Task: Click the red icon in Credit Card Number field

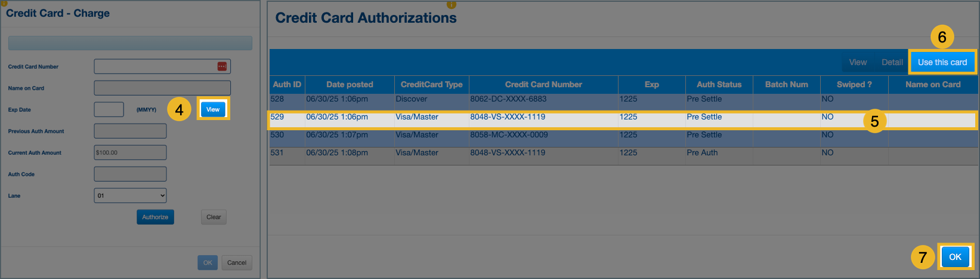Action: click(x=222, y=66)
